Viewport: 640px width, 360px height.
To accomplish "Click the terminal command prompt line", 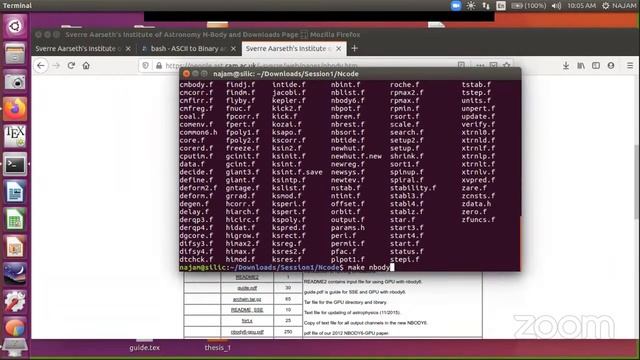I will tap(349, 267).
